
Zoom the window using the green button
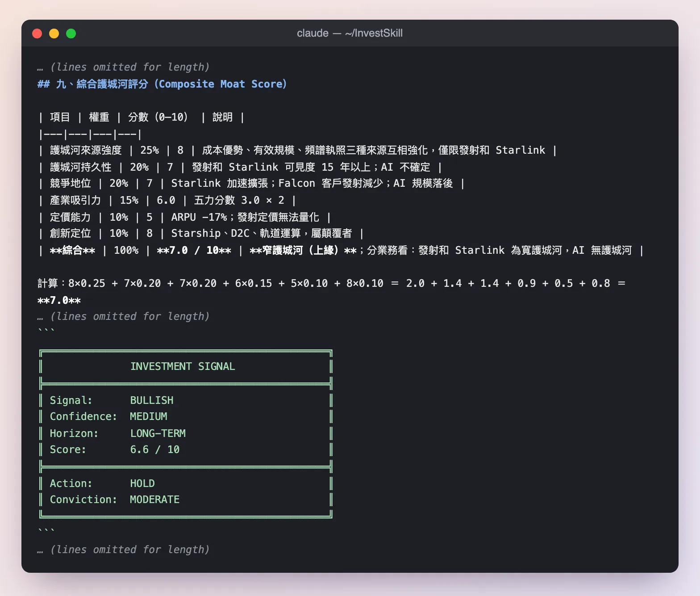(71, 34)
